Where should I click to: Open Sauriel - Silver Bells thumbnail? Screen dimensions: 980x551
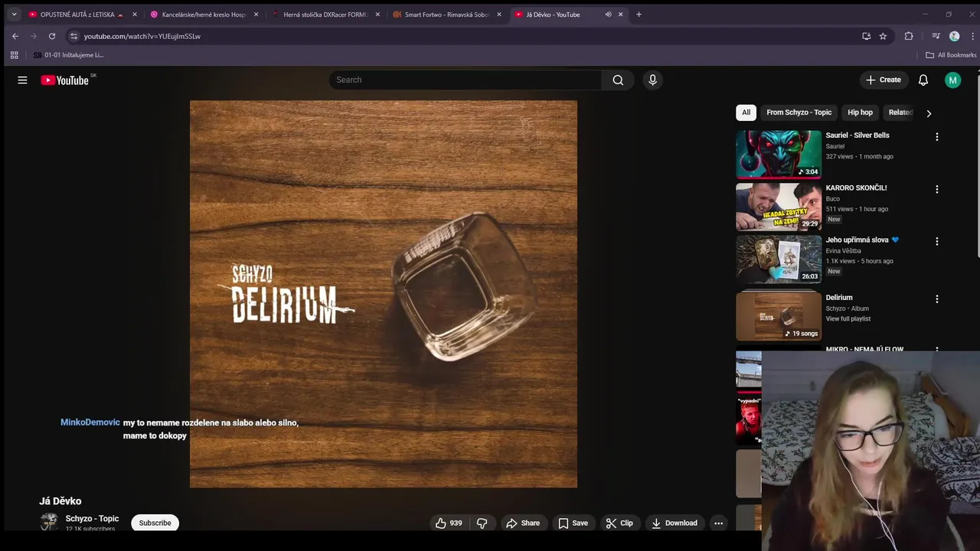779,154
